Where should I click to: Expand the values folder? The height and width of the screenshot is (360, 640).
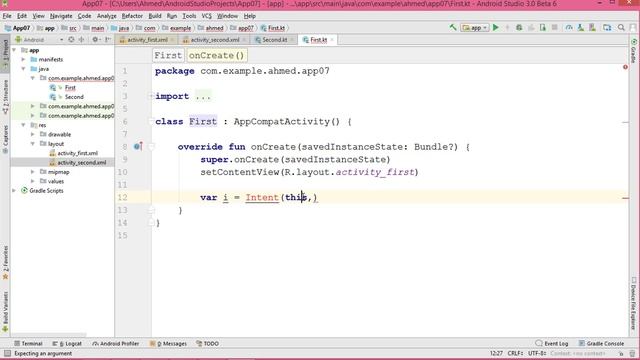(33, 181)
